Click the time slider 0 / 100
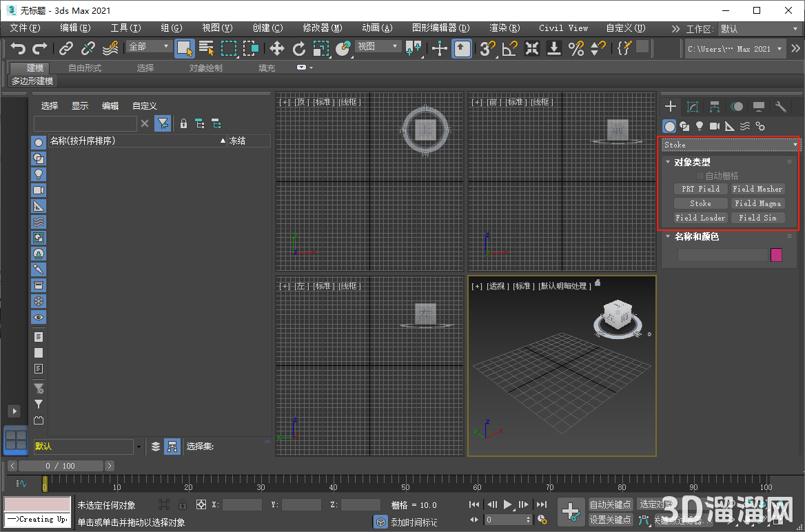Viewport: 805px width, 532px height. 61,466
